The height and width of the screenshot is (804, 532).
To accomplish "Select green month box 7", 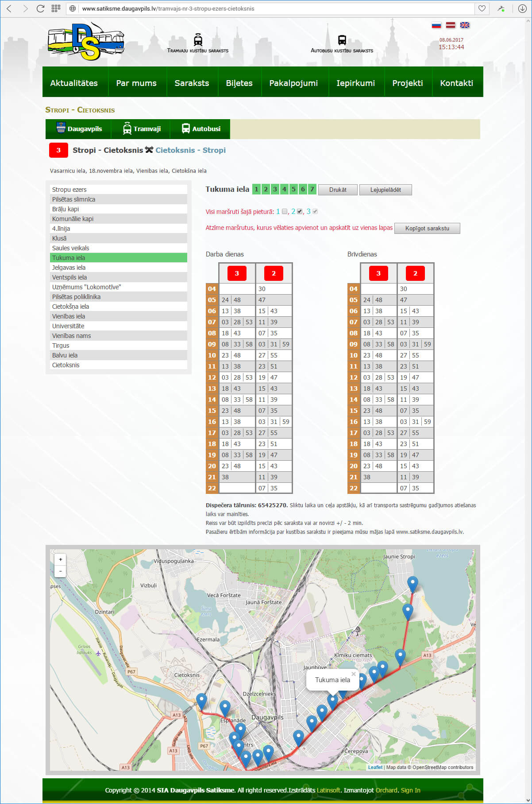I will tap(312, 189).
